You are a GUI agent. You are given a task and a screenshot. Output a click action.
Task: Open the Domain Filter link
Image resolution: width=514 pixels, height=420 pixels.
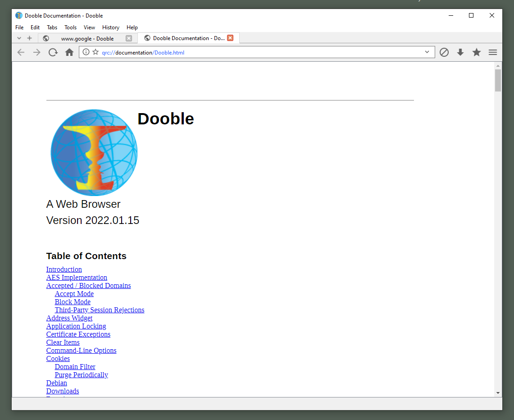click(75, 366)
